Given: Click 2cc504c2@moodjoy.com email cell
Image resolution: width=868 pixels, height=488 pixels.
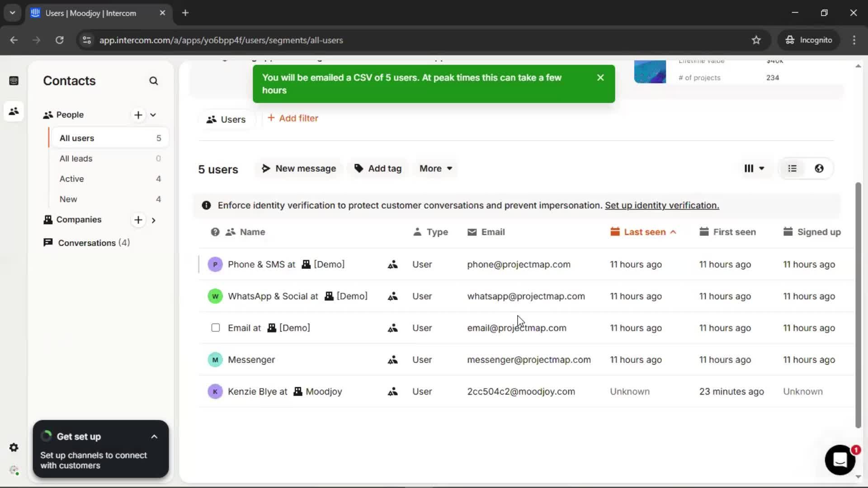Looking at the screenshot, I should (521, 391).
